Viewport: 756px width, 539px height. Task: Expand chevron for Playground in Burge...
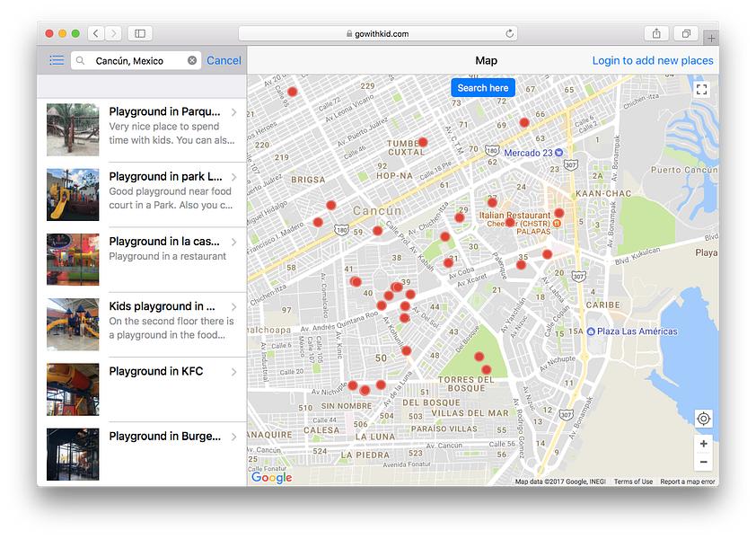tap(233, 437)
